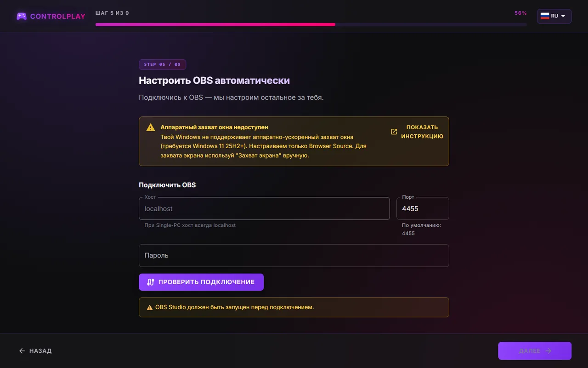Screen dimensions: 588x368
Task: Click the Подключить OBS section label
Action: pyautogui.click(x=167, y=185)
